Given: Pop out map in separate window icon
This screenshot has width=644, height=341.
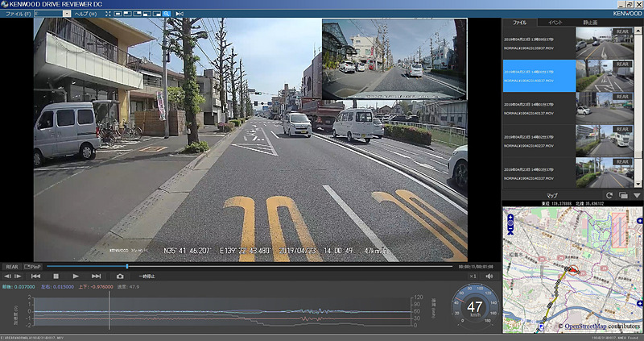Looking at the screenshot, I should (x=623, y=195).
